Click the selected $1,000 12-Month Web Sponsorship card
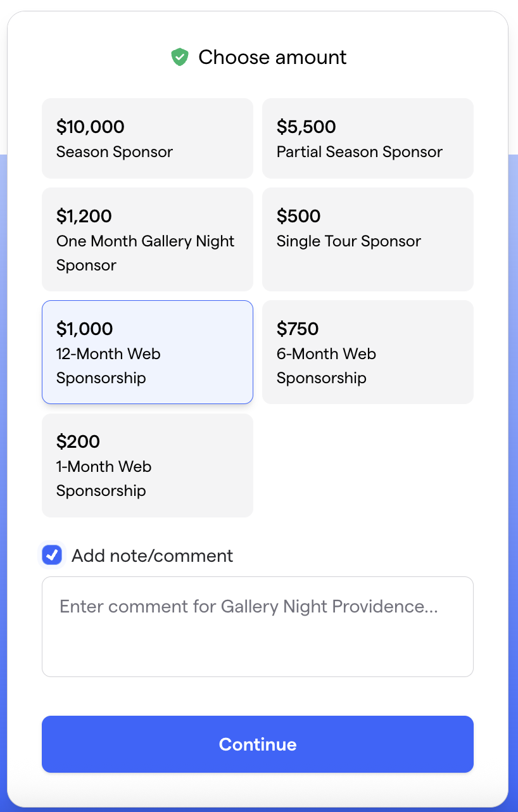The height and width of the screenshot is (812, 518). coord(147,352)
